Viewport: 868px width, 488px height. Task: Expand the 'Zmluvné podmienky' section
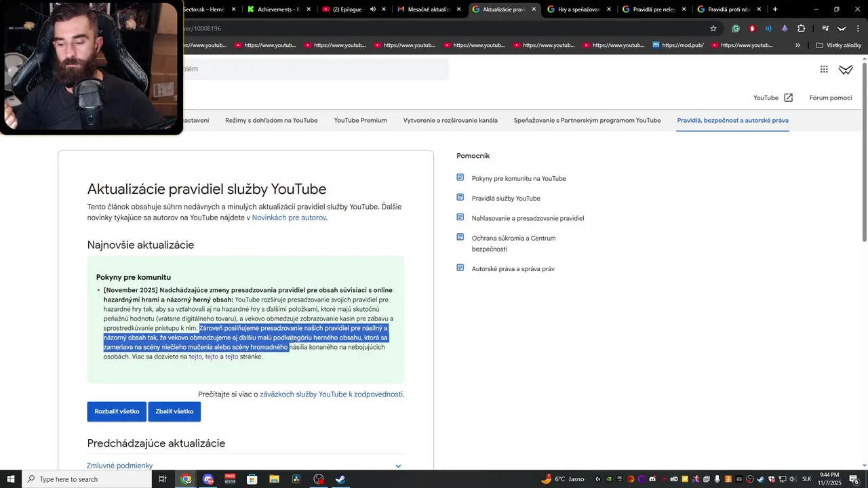click(x=245, y=466)
